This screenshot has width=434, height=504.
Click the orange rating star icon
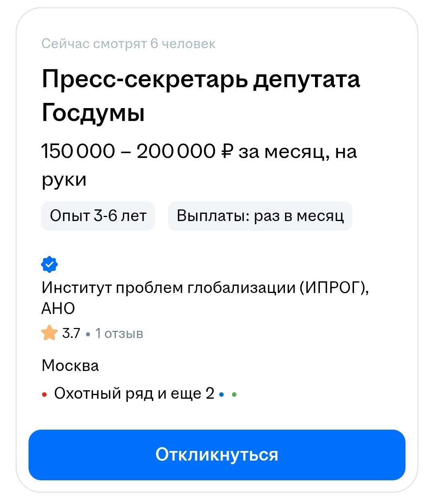coord(49,333)
